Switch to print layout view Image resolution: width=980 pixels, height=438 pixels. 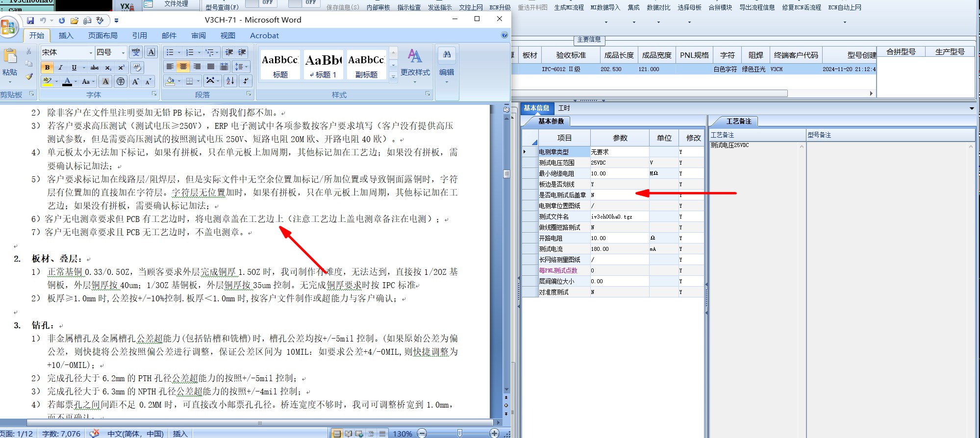tap(337, 434)
